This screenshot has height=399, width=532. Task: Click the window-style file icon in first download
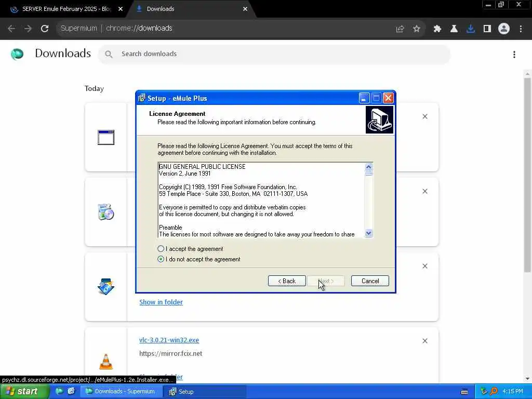coord(106,137)
